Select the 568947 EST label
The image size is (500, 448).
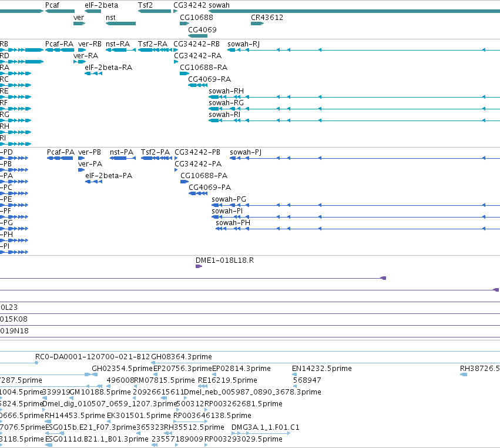(307, 380)
